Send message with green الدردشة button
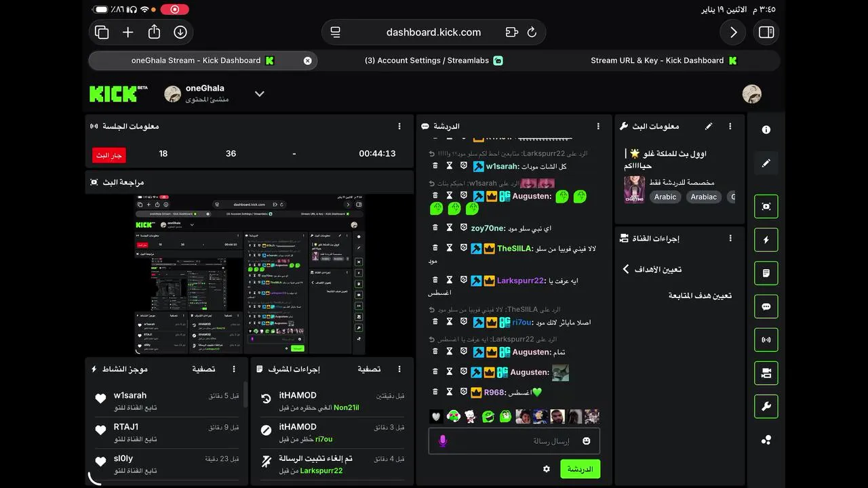The image size is (868, 488). pyautogui.click(x=580, y=469)
